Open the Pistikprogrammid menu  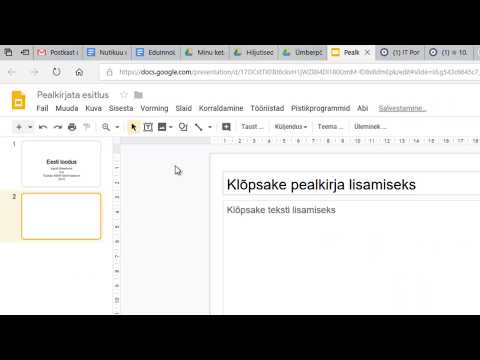pyautogui.click(x=321, y=108)
